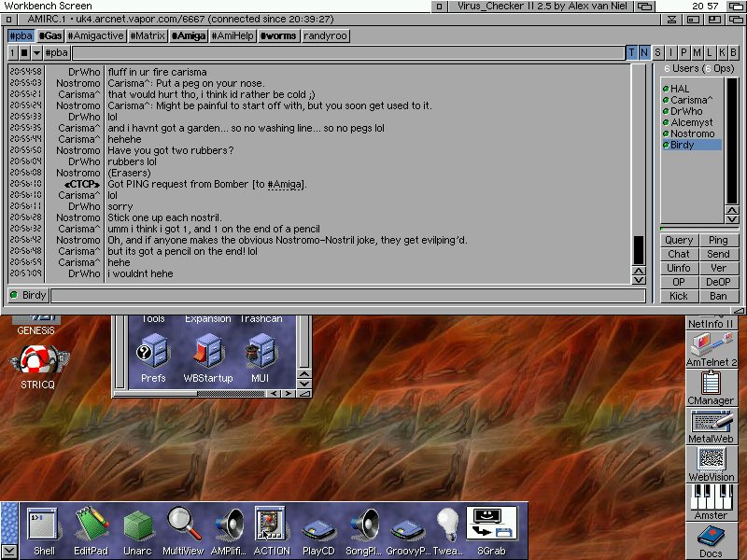Toggle channel mode N button
Image resolution: width=747 pixels, height=560 pixels.
(x=644, y=52)
